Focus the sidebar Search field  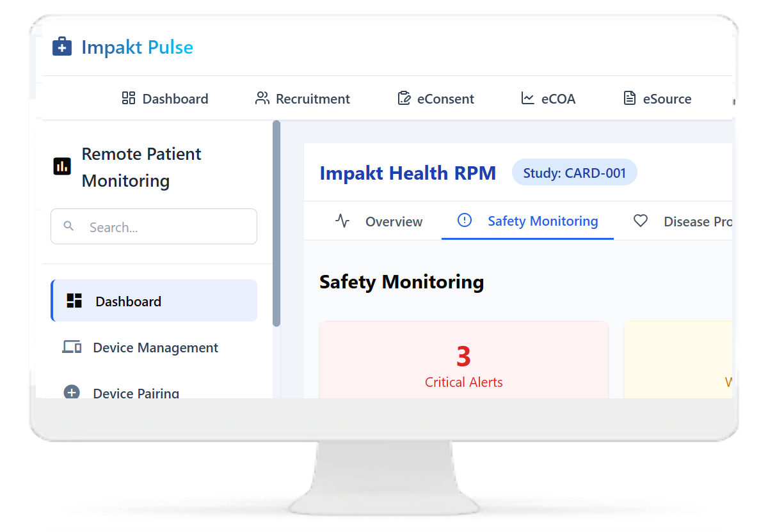154,226
